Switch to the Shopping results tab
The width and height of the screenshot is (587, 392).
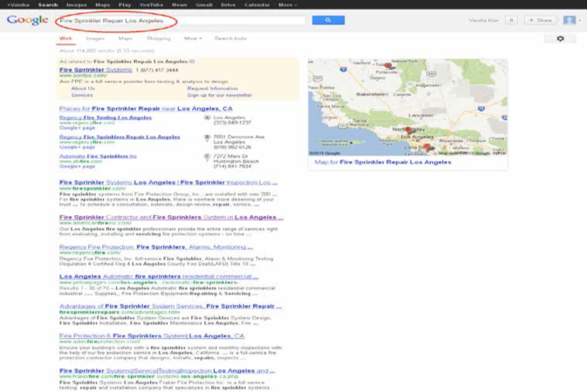pyautogui.click(x=159, y=38)
